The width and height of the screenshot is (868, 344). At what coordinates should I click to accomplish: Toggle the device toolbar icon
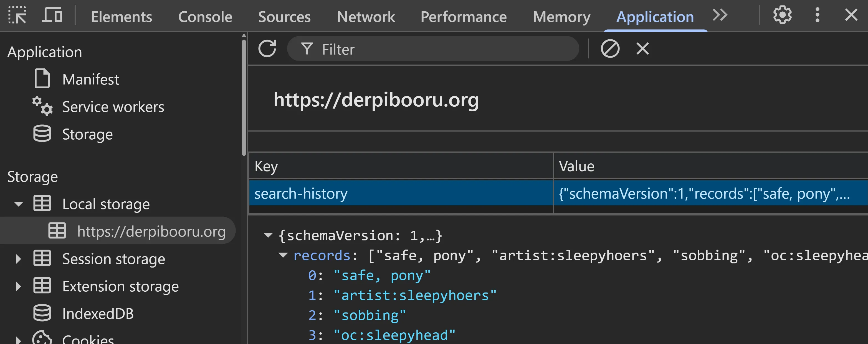coord(52,15)
